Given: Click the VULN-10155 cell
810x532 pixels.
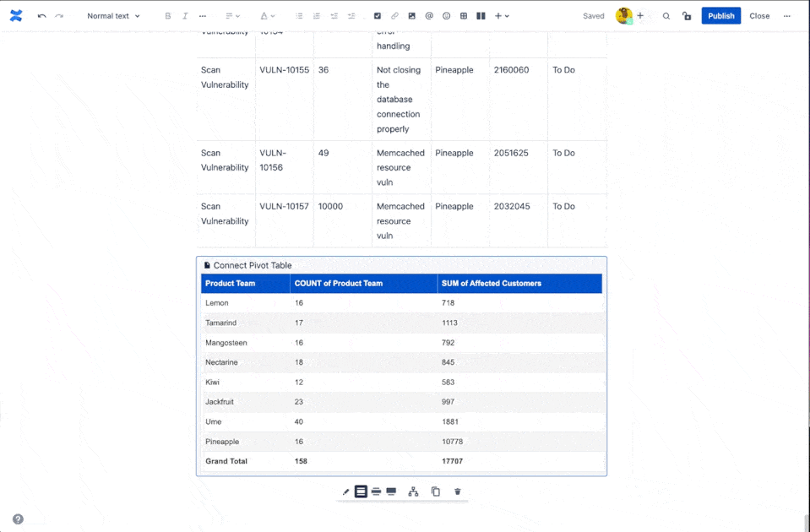Looking at the screenshot, I should click(284, 70).
